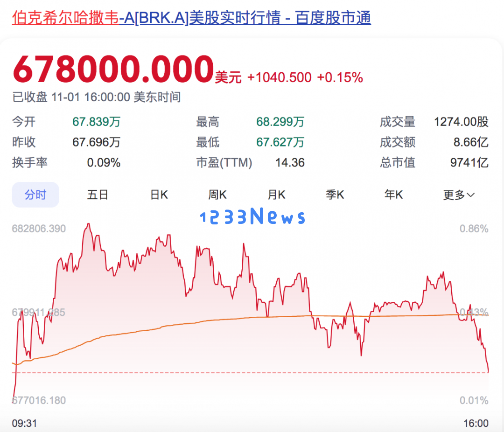Open the BRK.A 百度股市通 title link
Image resolution: width=504 pixels, height=432 pixels.
click(191, 18)
